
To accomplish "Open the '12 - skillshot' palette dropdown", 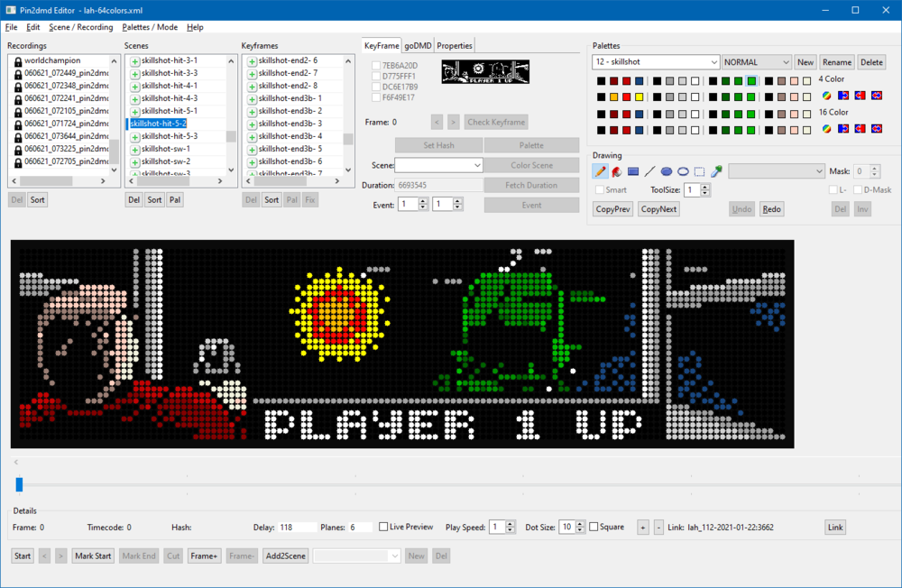I will coord(656,62).
